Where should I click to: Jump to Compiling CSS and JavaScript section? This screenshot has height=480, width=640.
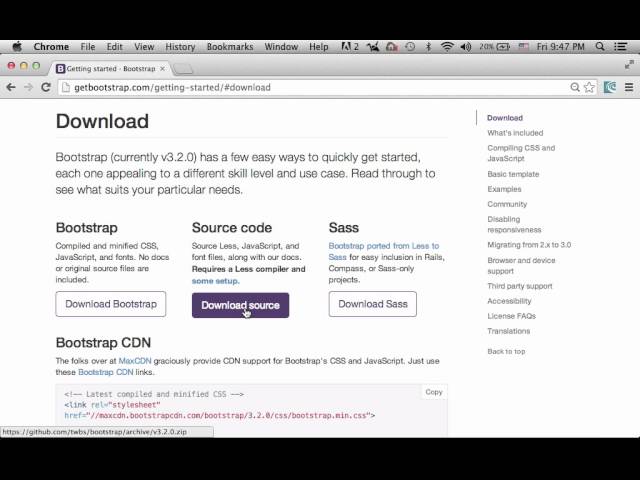click(521, 153)
